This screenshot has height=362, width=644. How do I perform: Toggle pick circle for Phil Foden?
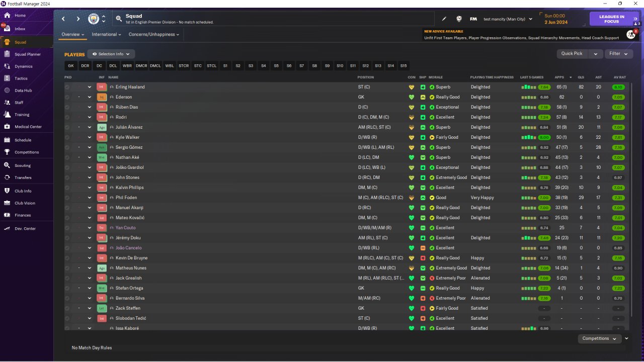(x=67, y=198)
